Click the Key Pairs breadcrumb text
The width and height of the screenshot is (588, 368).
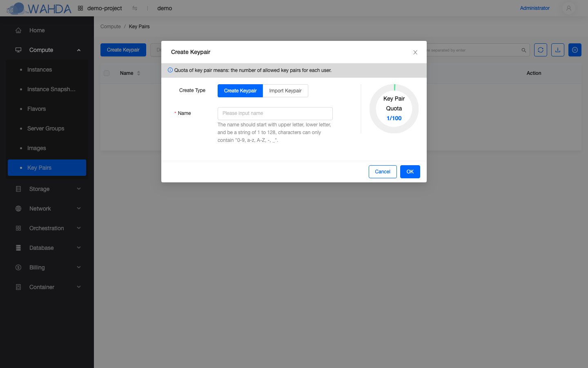coord(139,27)
